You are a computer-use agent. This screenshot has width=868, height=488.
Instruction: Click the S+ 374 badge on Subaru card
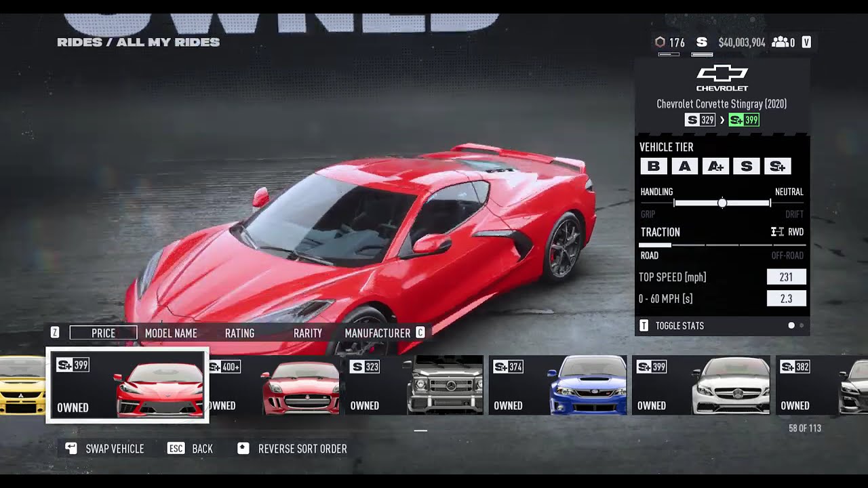[509, 367]
